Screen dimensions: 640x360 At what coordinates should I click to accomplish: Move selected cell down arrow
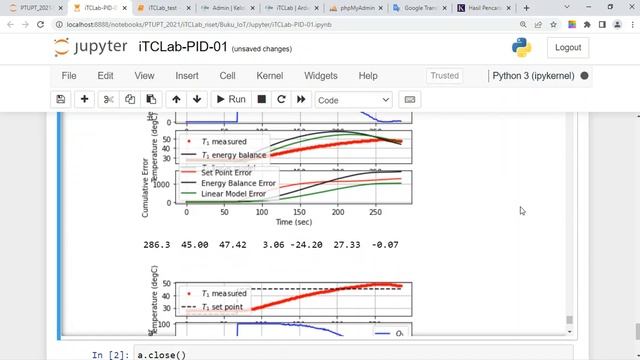(197, 99)
